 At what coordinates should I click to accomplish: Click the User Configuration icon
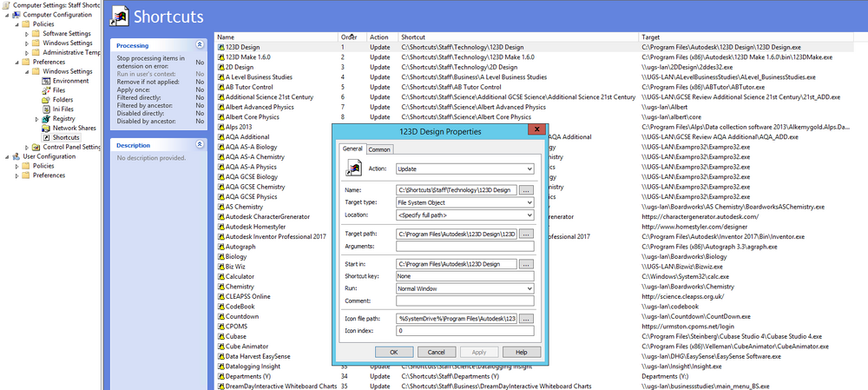coord(16,156)
